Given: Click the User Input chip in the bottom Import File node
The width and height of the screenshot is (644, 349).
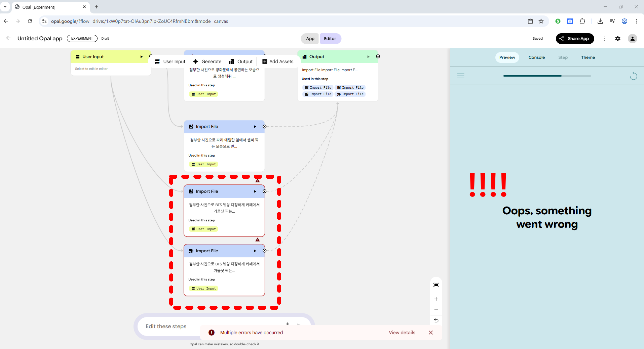Looking at the screenshot, I should point(203,289).
